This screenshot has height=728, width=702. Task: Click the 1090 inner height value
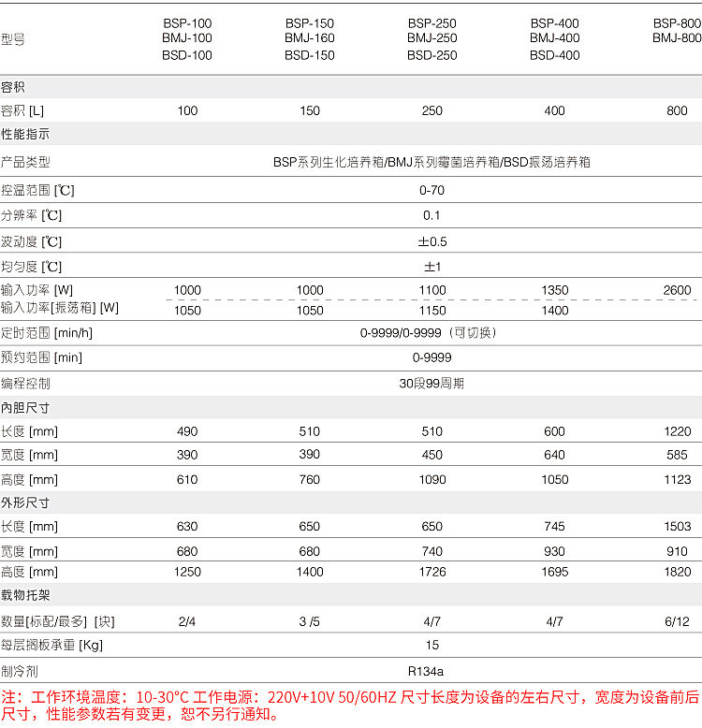pyautogui.click(x=432, y=479)
